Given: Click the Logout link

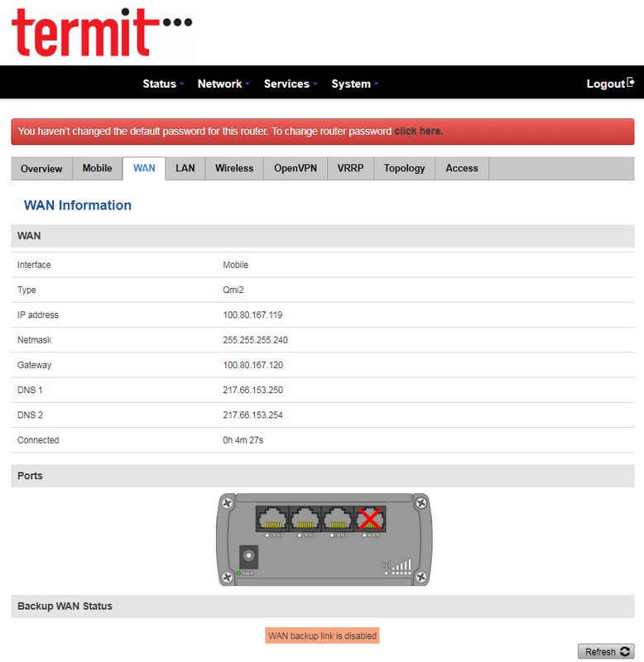Looking at the screenshot, I should 606,84.
